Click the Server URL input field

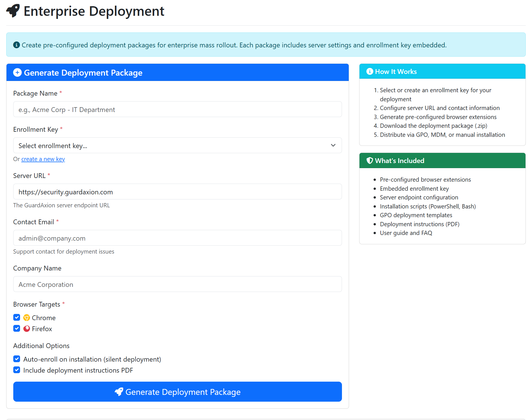[x=177, y=192]
